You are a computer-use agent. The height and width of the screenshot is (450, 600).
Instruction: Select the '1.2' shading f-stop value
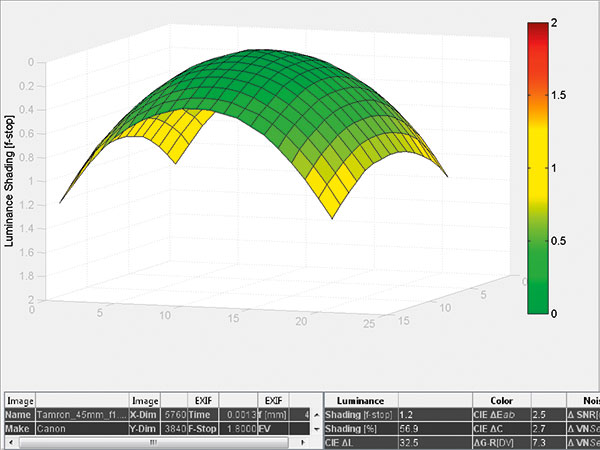435,415
